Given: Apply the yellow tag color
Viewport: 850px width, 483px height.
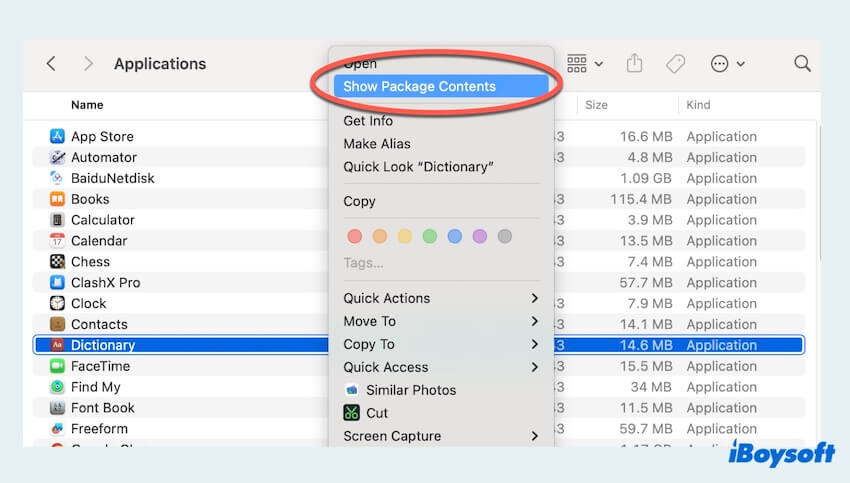Looking at the screenshot, I should [404, 236].
